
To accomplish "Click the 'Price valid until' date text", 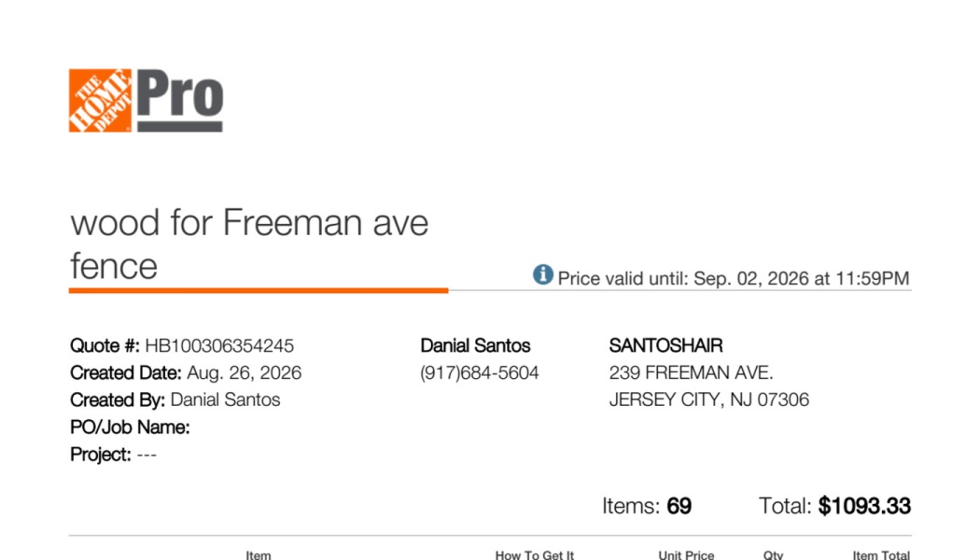I will click(x=733, y=278).
